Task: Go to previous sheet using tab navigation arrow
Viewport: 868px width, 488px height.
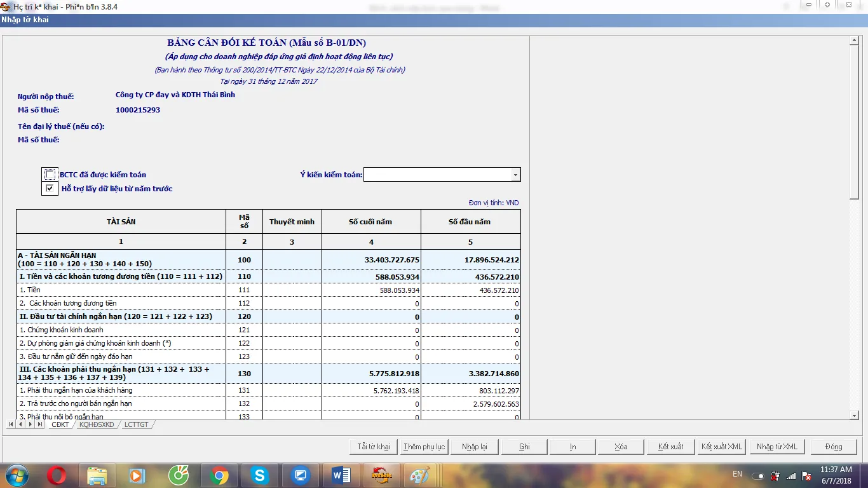Action: click(x=20, y=424)
